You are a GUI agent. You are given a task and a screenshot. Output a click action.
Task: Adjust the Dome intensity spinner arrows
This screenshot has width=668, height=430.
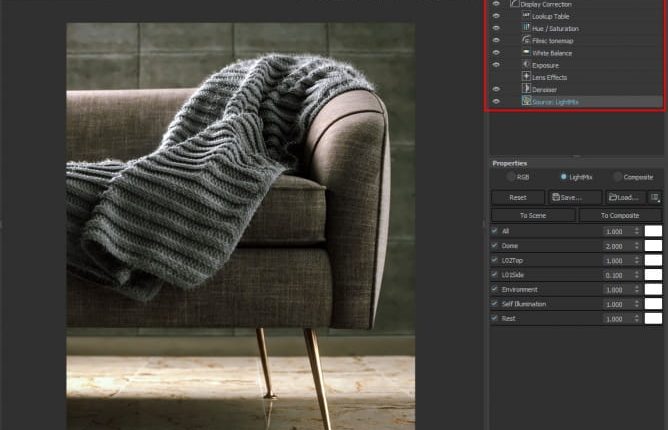[x=637, y=245]
